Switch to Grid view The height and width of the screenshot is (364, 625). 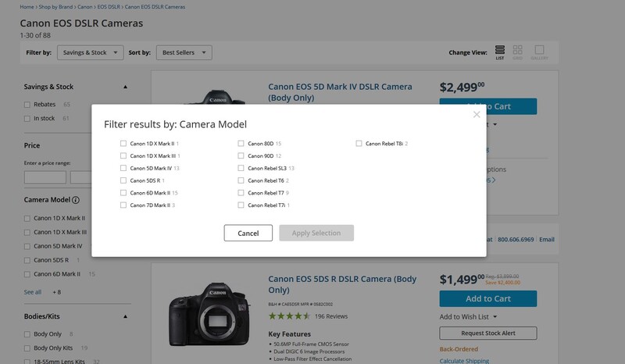[x=517, y=52]
